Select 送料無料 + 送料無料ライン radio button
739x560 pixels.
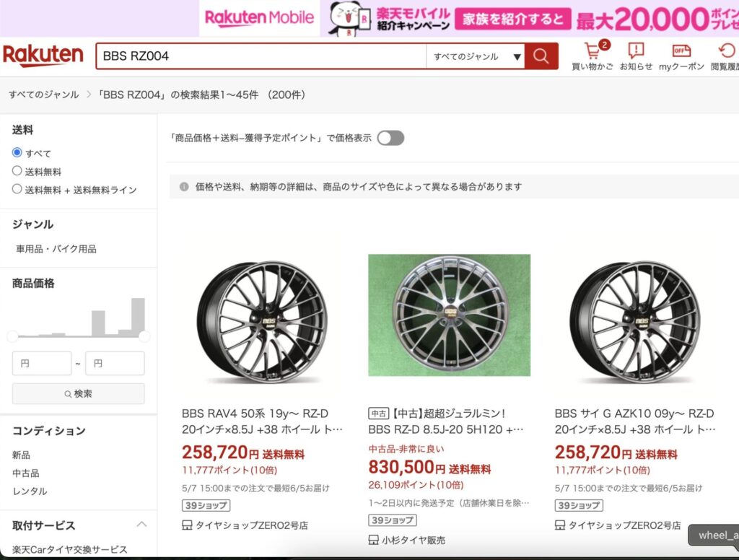coord(17,189)
